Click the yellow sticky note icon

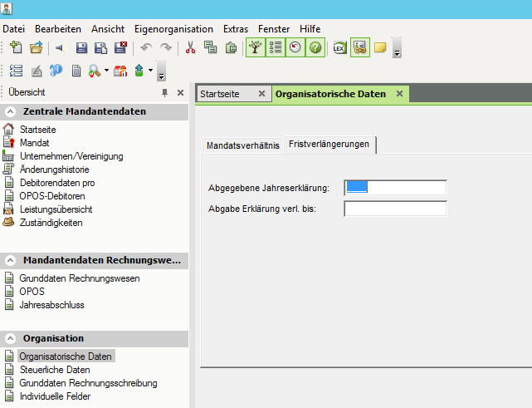tap(380, 48)
